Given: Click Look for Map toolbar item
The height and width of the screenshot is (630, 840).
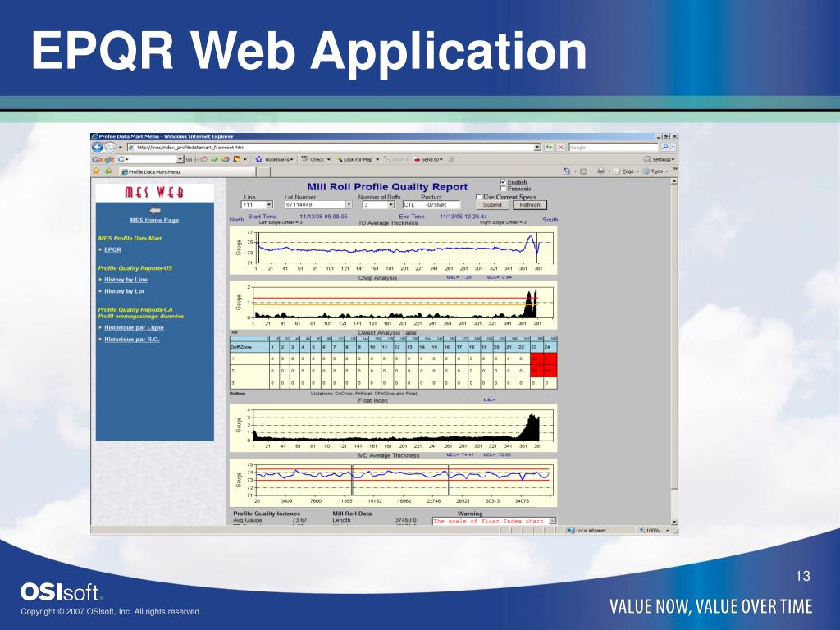Looking at the screenshot, I should 358,159.
